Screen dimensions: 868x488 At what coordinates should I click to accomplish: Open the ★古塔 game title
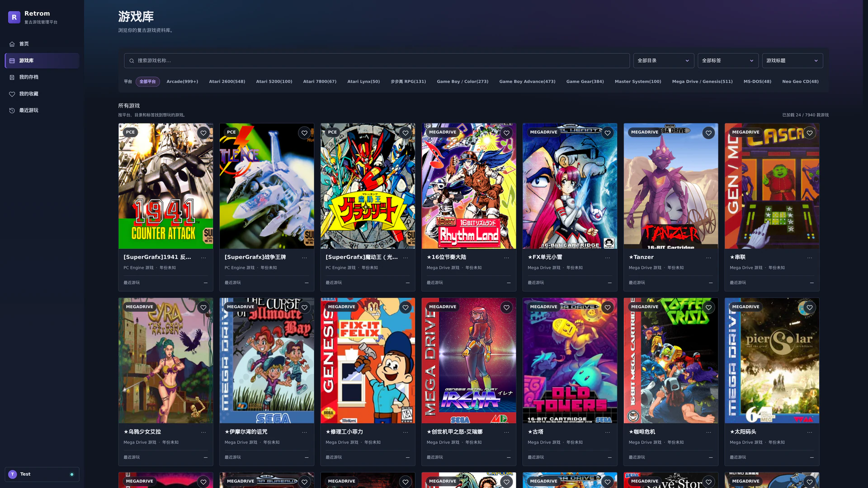535,432
